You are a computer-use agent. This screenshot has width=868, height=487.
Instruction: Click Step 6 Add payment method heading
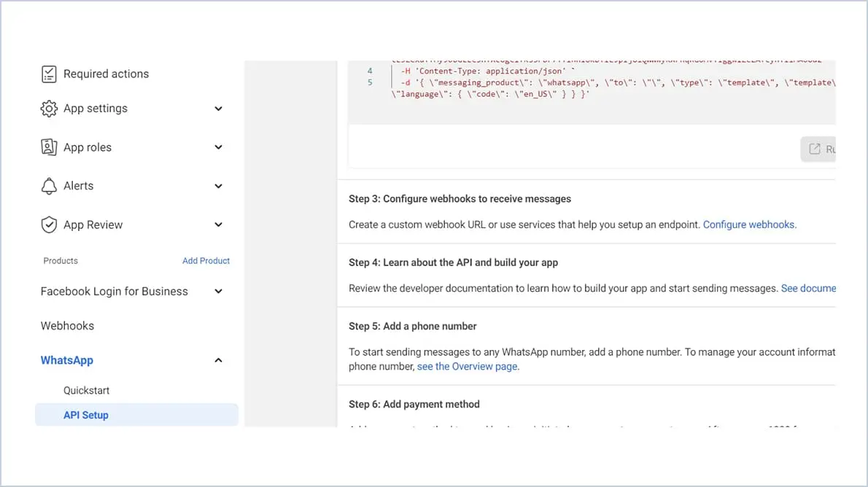pos(414,404)
